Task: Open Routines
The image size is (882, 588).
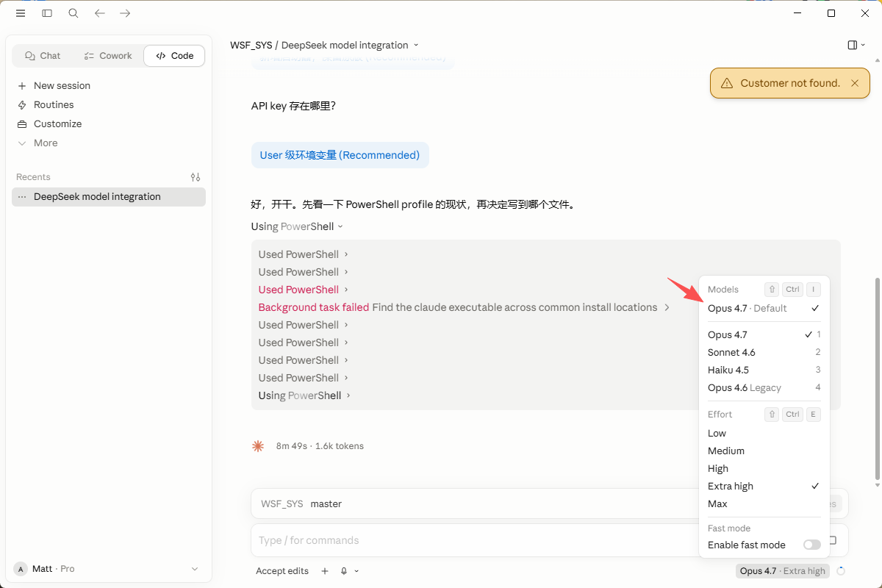Action: [109, 105]
